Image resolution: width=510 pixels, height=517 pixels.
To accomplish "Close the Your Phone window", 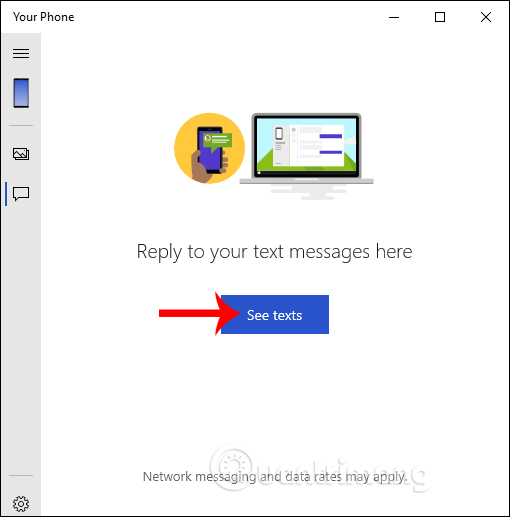I will click(x=486, y=17).
